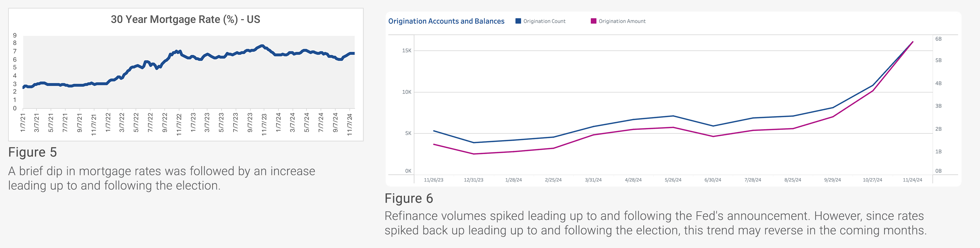Click the 11/7/23 label on the mortgage chart

tap(264, 124)
